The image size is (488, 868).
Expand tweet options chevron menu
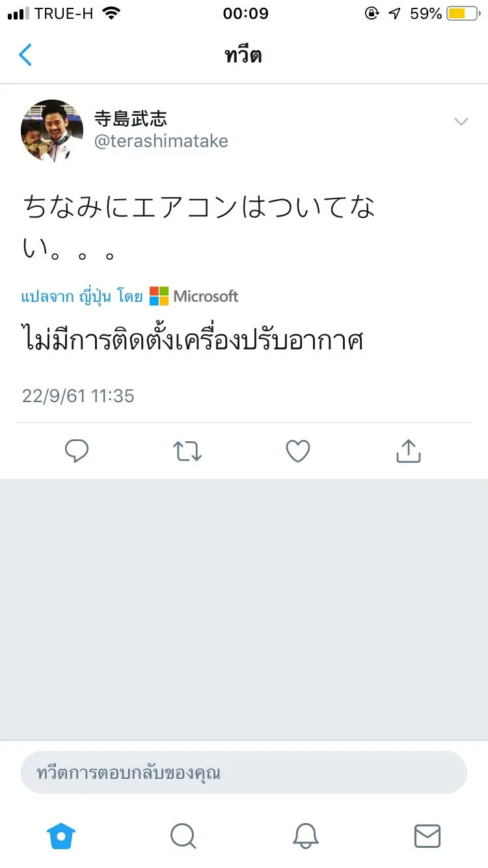point(461,122)
